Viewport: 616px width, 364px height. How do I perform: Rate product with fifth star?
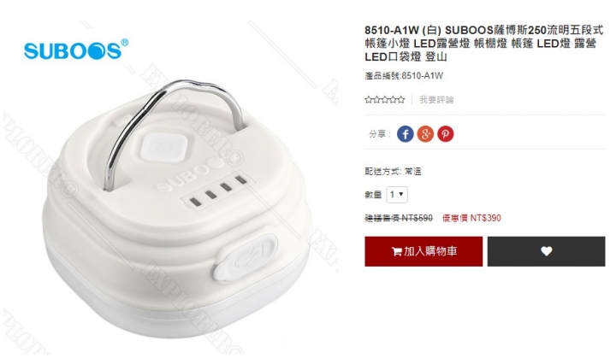[400, 100]
